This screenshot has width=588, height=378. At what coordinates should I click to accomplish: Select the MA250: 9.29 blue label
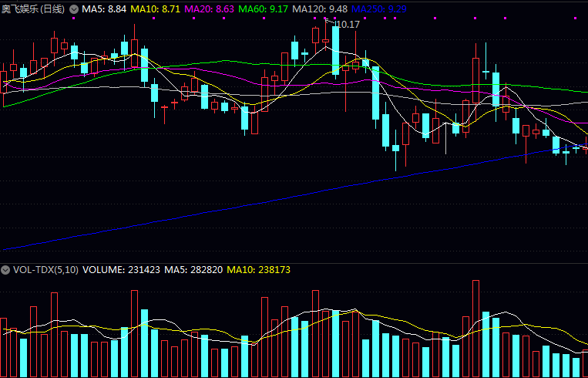(x=379, y=9)
